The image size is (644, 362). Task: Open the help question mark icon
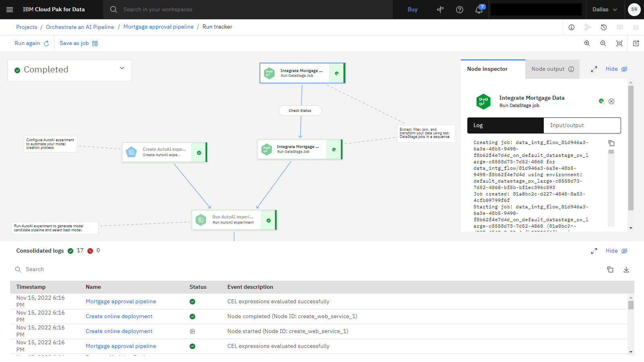pyautogui.click(x=460, y=9)
